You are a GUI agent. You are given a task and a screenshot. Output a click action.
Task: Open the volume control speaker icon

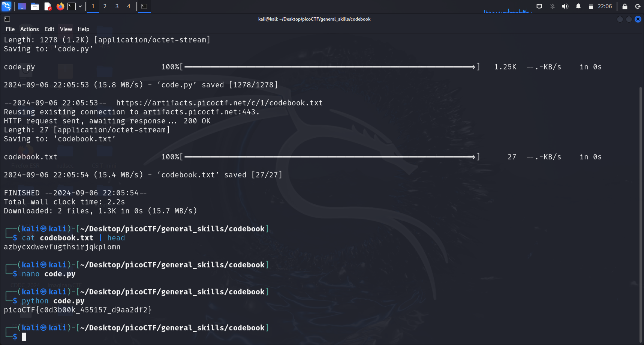pos(565,6)
